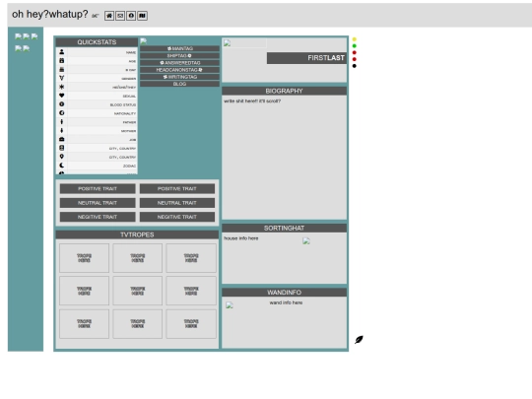
Task: Click the broken image icon in Wandinfo box
Action: click(x=230, y=305)
